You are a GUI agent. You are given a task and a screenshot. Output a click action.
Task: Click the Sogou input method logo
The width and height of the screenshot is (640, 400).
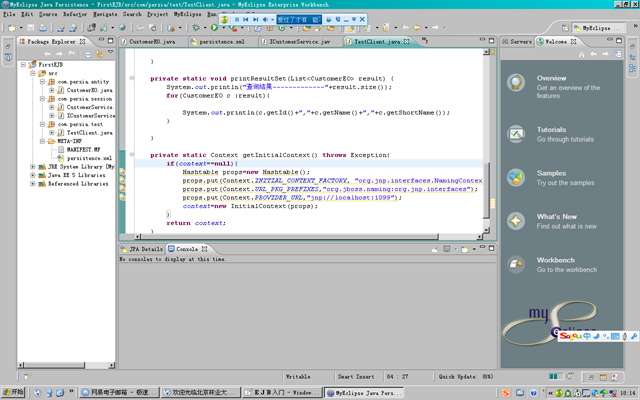pos(570,336)
